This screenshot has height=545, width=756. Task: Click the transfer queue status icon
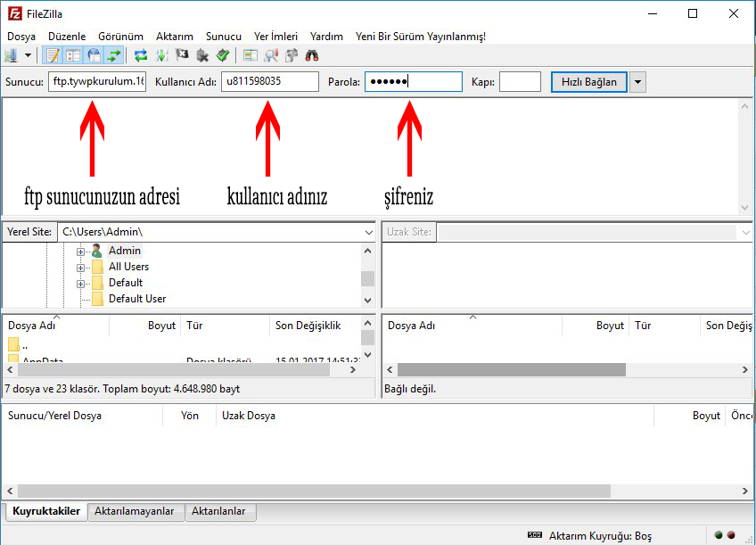[535, 535]
